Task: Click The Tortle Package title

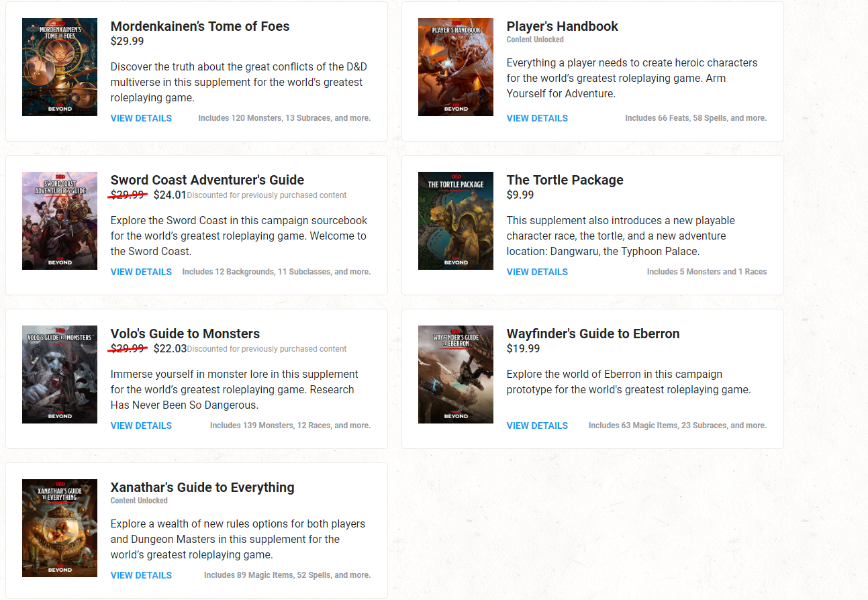Action: click(x=565, y=180)
